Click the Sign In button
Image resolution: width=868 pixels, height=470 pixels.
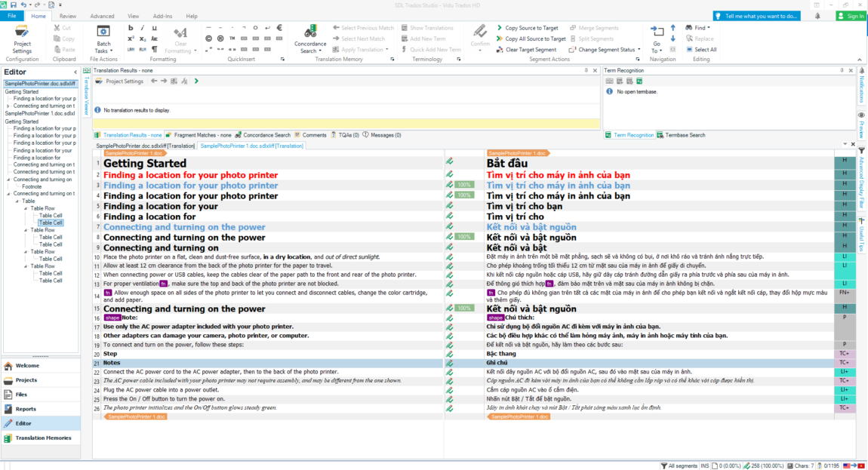click(x=851, y=16)
